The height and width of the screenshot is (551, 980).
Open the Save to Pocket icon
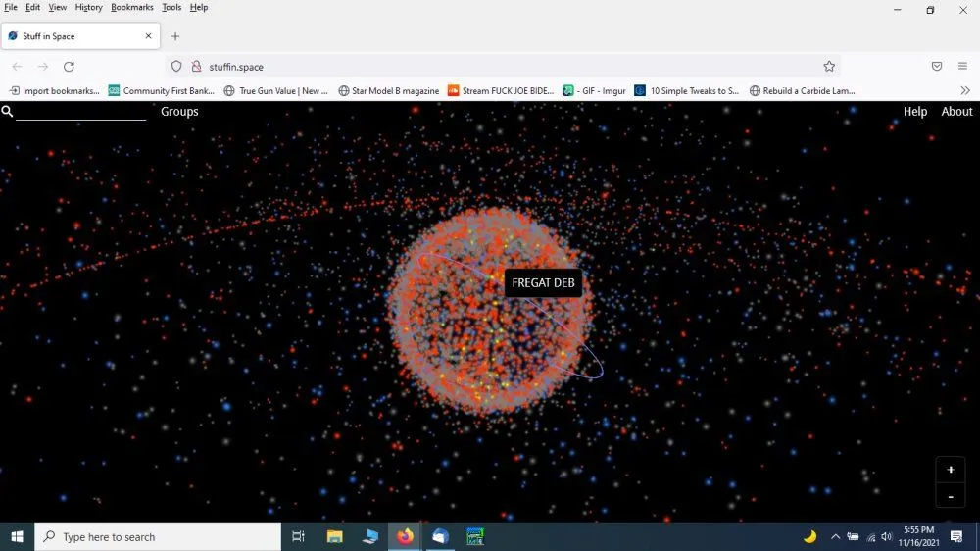tap(936, 67)
